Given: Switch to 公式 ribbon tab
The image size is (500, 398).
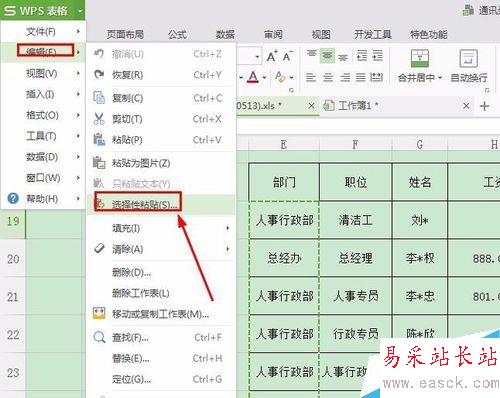Looking at the screenshot, I should pyautogui.click(x=177, y=34).
